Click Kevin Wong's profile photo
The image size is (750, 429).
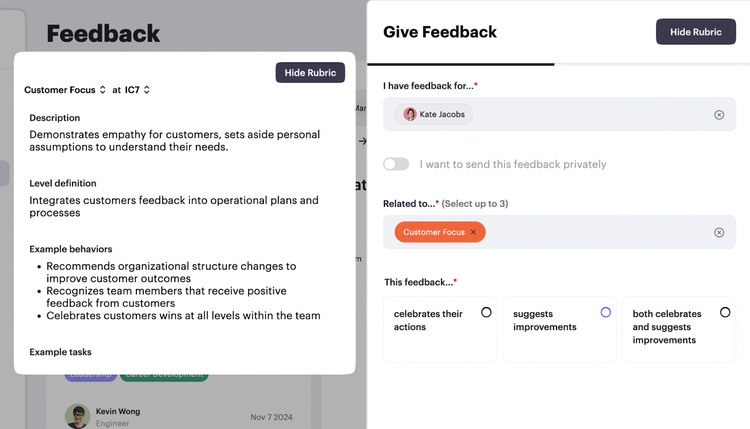pos(77,415)
